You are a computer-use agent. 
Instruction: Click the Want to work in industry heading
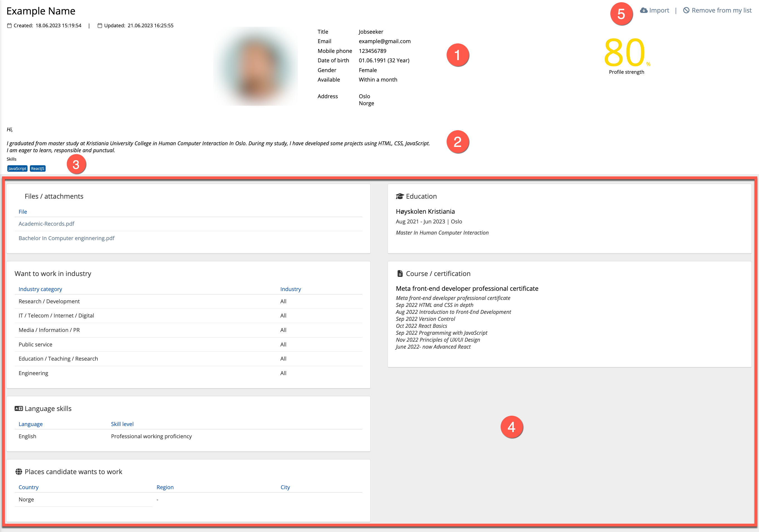(53, 274)
